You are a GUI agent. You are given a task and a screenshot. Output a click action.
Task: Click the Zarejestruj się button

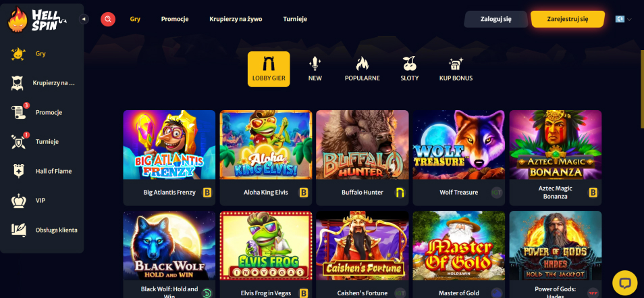pos(568,19)
